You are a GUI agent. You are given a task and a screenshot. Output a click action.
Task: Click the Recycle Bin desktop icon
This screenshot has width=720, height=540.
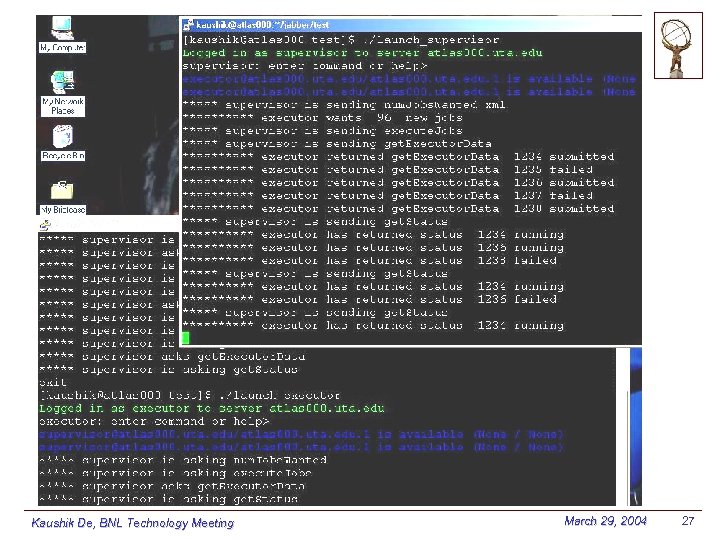[63, 136]
